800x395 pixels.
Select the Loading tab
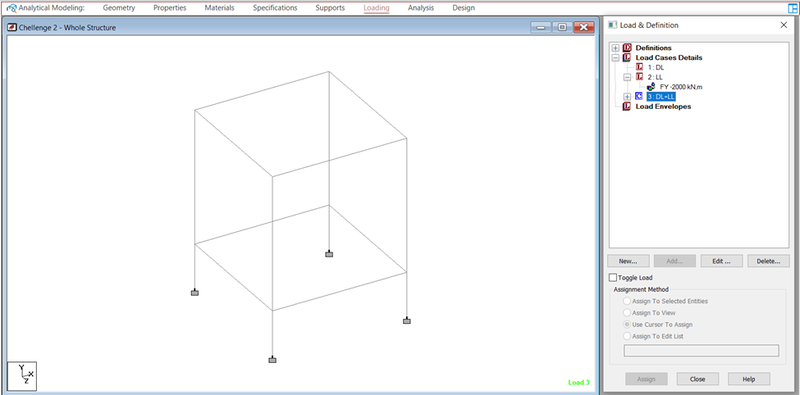click(x=377, y=8)
